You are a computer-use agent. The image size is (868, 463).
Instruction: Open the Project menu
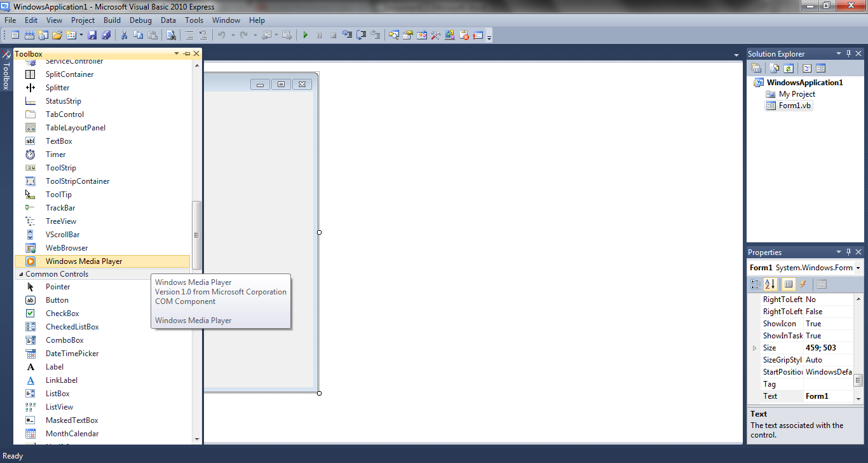tap(83, 20)
